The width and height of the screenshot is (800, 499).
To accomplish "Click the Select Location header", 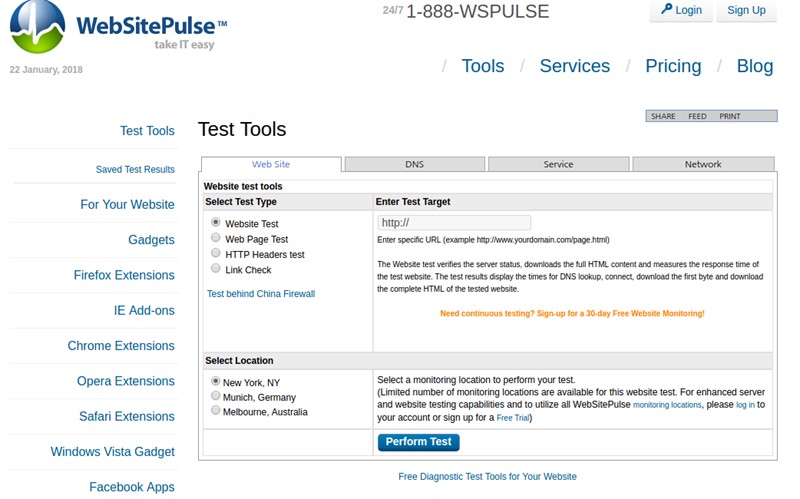I will point(239,361).
